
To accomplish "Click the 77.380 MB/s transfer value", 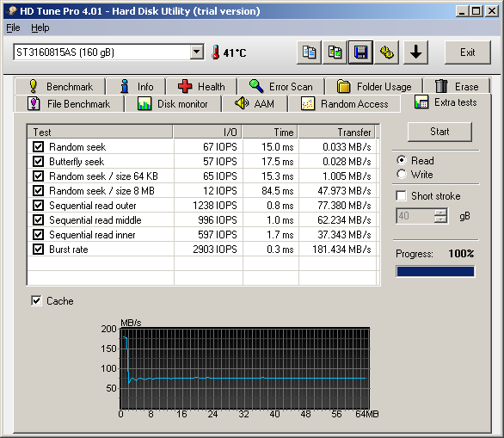I will [344, 206].
